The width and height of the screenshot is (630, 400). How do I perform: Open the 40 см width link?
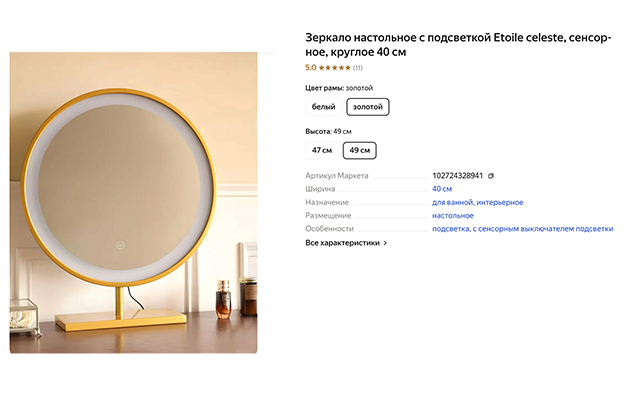[442, 189]
